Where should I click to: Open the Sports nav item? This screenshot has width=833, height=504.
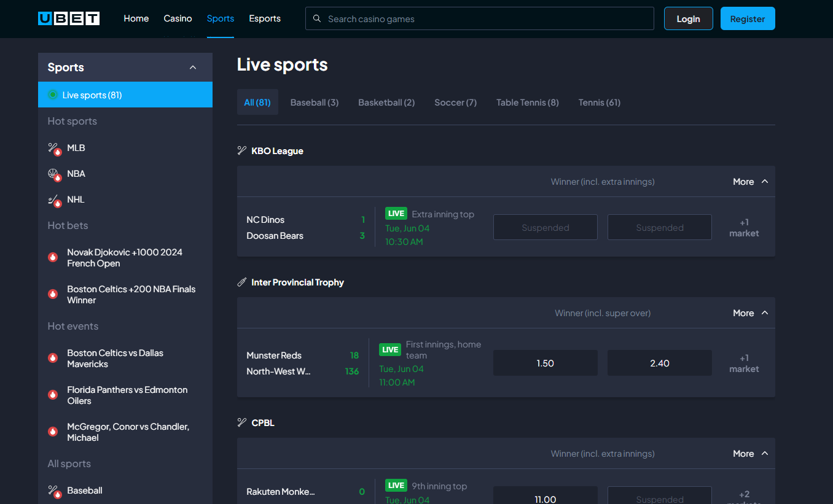coord(221,18)
